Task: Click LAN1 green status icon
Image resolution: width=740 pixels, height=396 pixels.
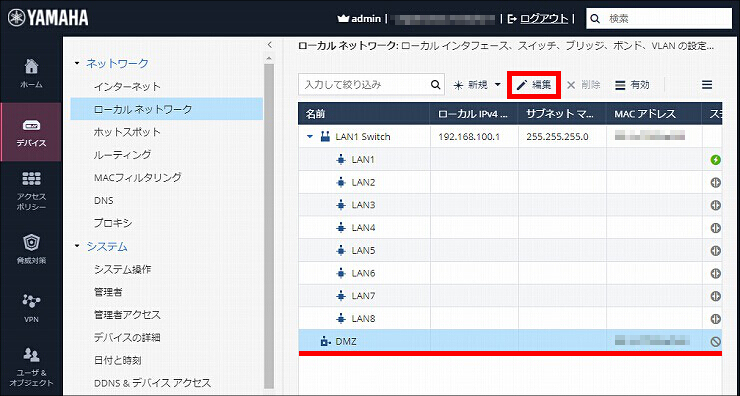Action: coord(715,160)
